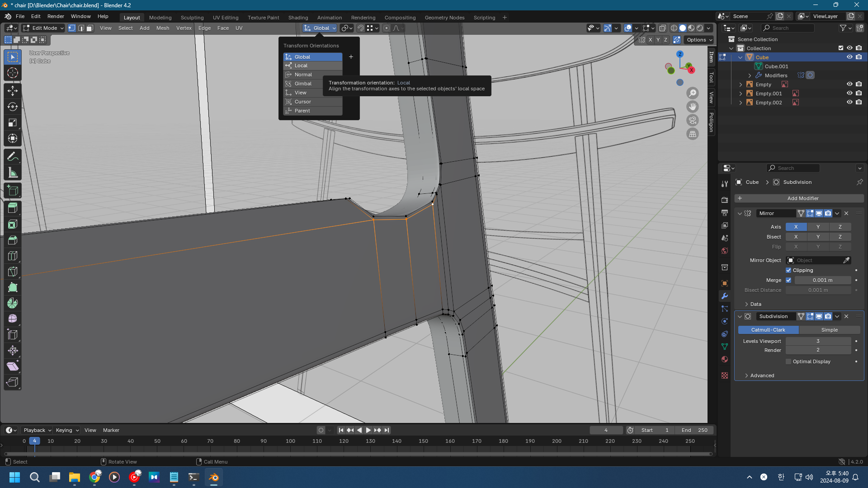This screenshot has width=868, height=488.
Task: Switch to vertex select mode
Action: coord(72,28)
